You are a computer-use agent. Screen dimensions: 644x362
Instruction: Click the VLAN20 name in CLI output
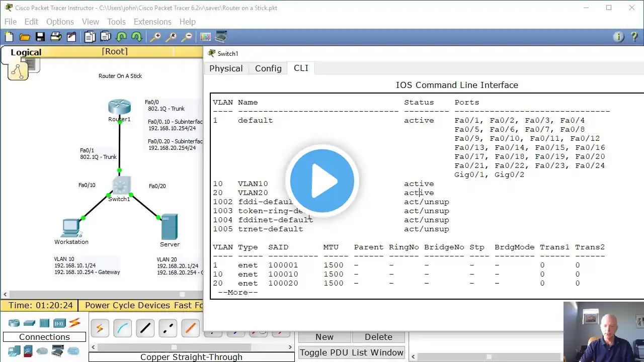tap(253, 193)
